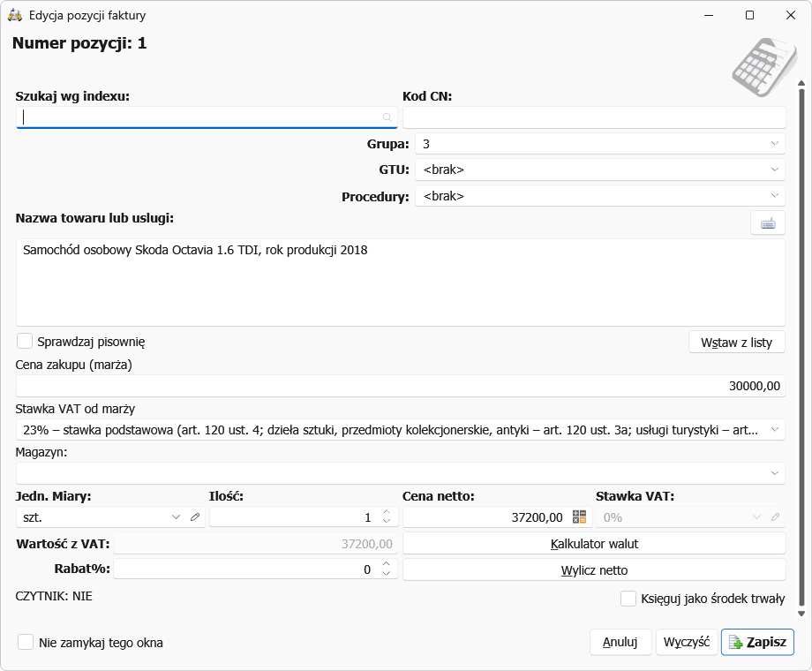
Task: Open Kalkulator walut
Action: point(594,544)
